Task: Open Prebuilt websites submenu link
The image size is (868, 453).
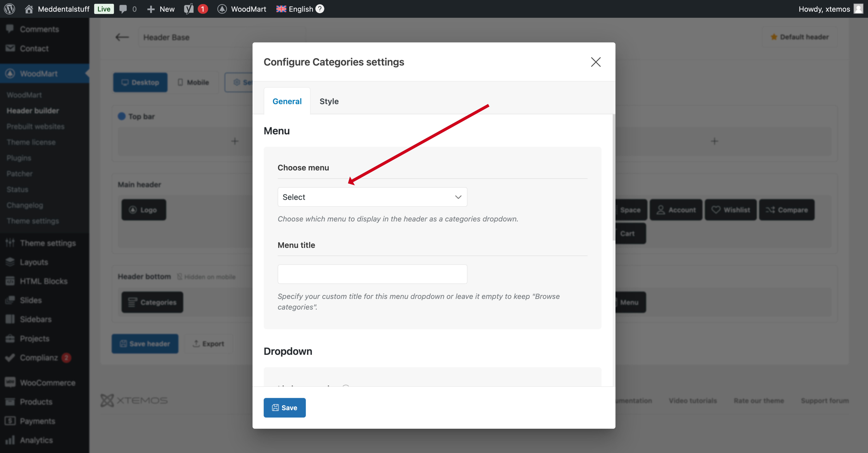Action: point(35,127)
